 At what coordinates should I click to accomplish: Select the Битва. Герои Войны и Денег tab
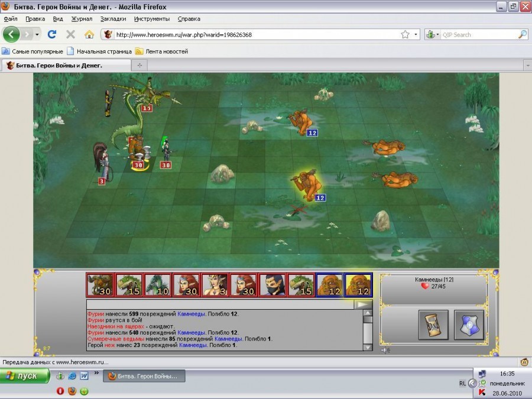[x=66, y=65]
